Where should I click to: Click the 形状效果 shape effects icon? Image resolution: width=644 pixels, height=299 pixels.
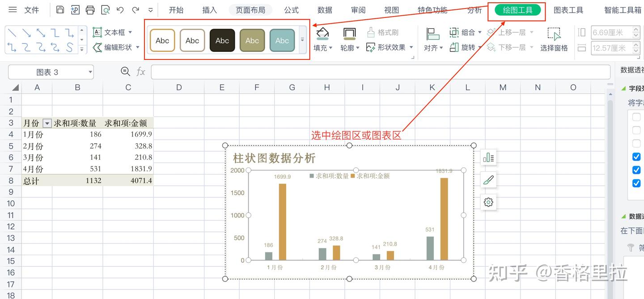coord(370,47)
